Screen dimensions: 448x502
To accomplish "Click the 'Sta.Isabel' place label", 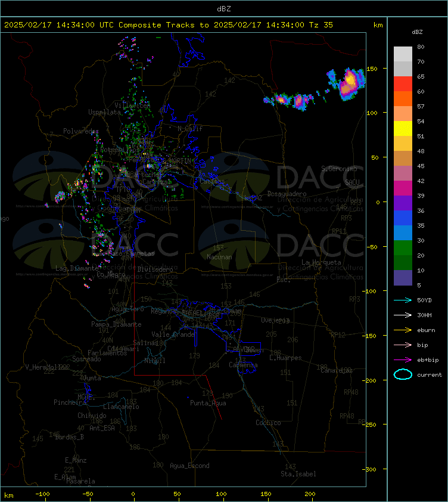I will click(298, 474).
